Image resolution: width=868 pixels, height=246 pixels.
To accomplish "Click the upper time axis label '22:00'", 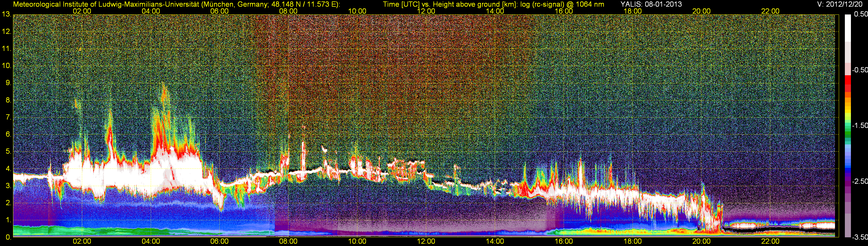I will (770, 11).
